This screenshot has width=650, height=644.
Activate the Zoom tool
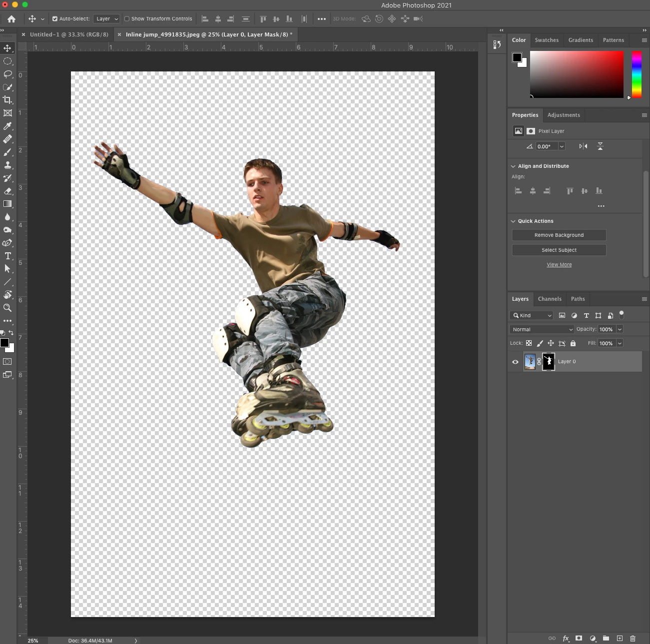7,308
